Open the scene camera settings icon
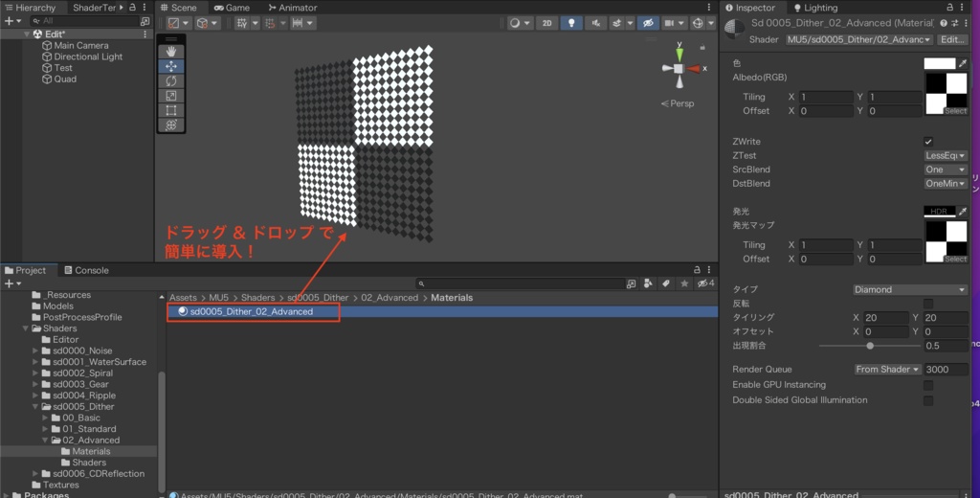This screenshot has height=498, width=980. (x=669, y=23)
